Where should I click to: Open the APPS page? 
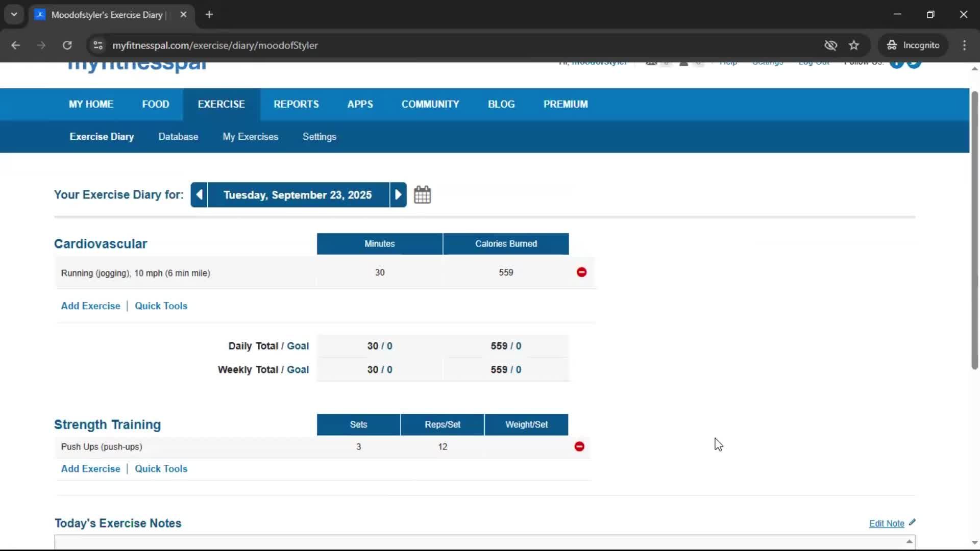click(360, 104)
